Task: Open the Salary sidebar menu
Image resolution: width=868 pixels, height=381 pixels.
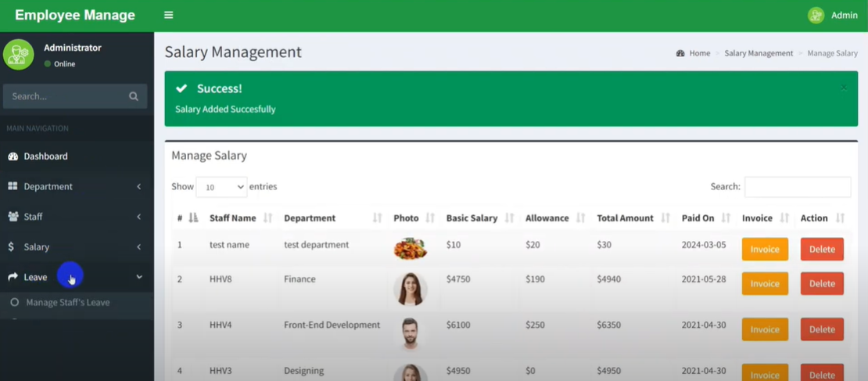Action: click(x=76, y=247)
